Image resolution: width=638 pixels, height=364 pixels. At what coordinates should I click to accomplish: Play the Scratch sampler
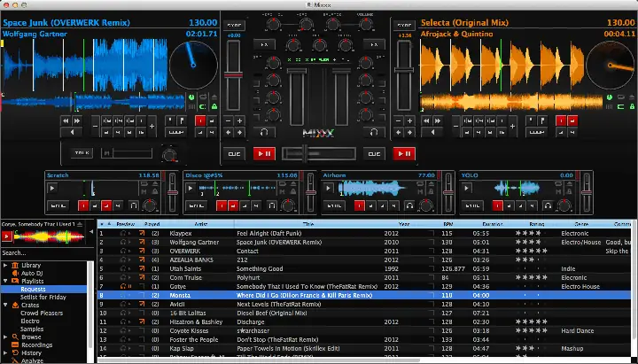click(51, 189)
